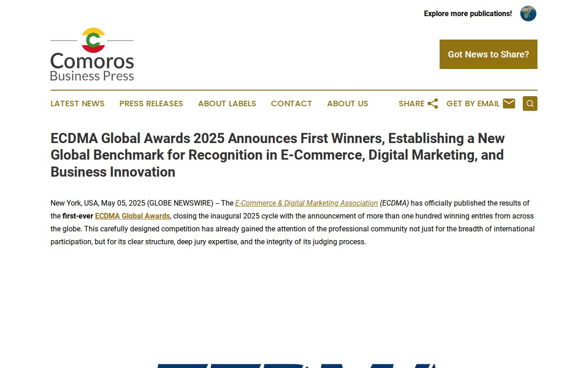This screenshot has height=368, width=588.
Task: Open the ABOUT LABELS page
Action: (x=227, y=103)
